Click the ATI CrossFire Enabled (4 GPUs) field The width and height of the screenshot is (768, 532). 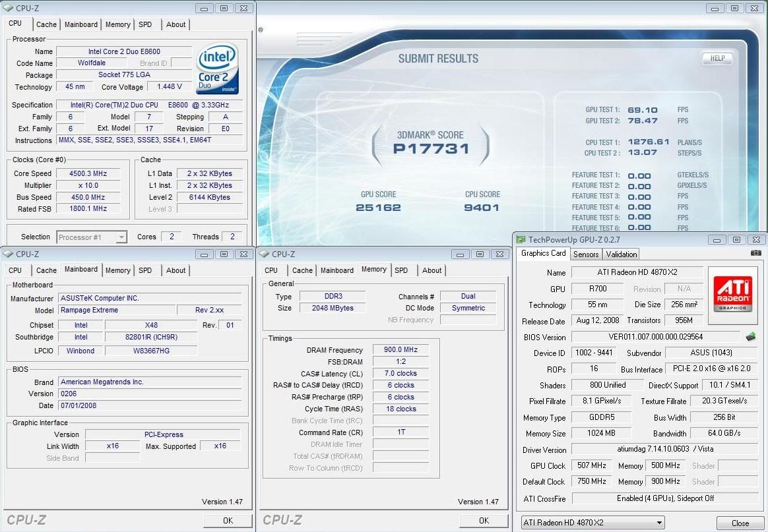coord(665,498)
